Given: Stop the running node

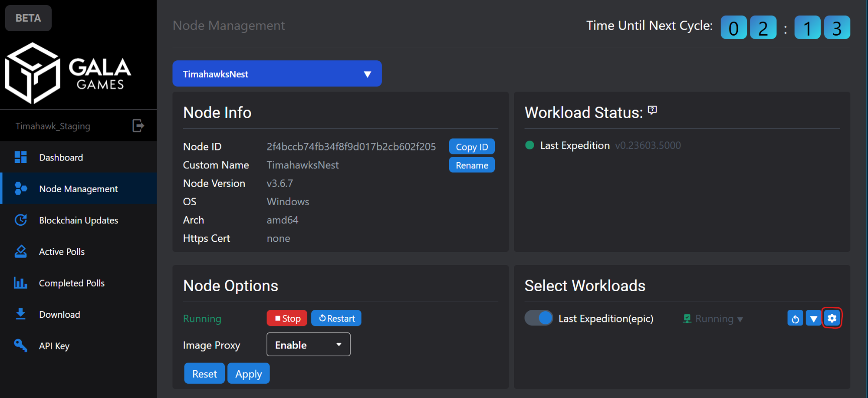Looking at the screenshot, I should [x=286, y=318].
